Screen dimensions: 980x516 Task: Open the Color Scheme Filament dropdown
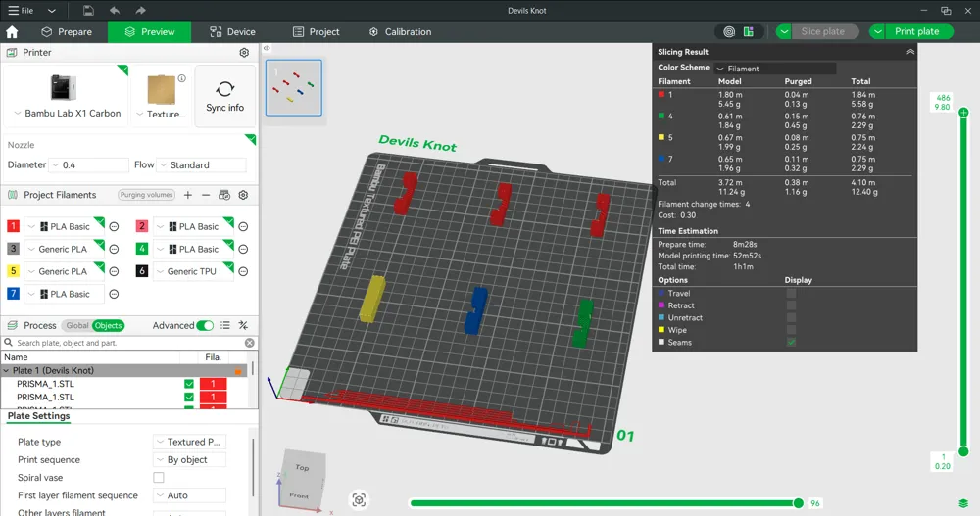tap(775, 69)
